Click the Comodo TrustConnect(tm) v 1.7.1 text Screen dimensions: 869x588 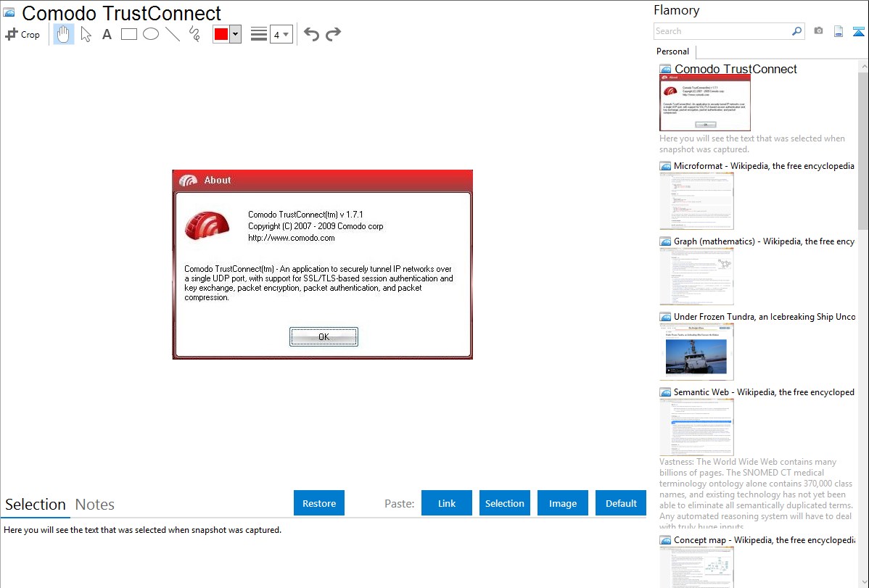(305, 215)
